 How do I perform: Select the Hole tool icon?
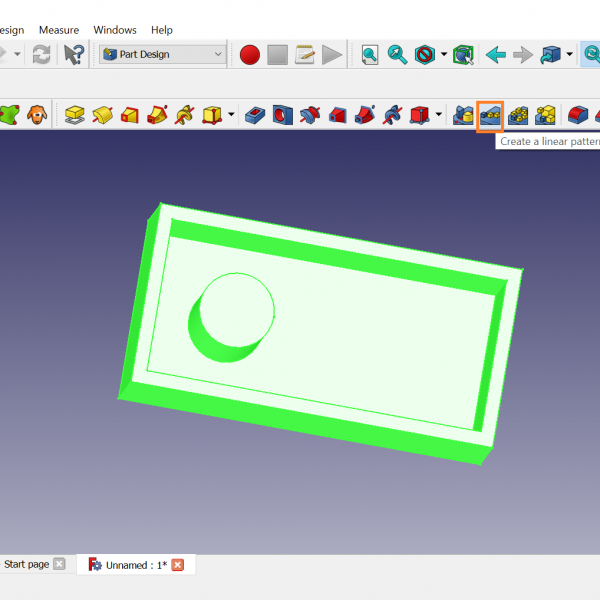[282, 115]
